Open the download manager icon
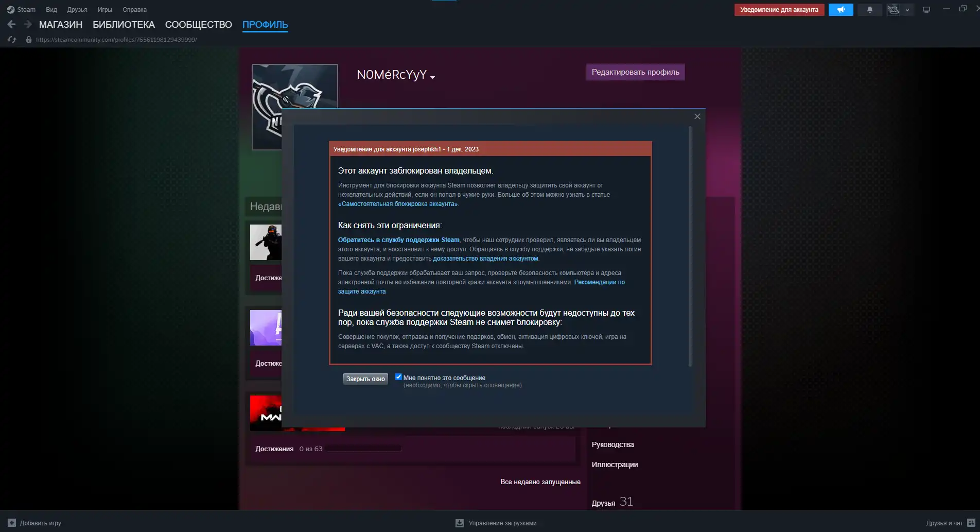The image size is (980, 532). [460, 523]
